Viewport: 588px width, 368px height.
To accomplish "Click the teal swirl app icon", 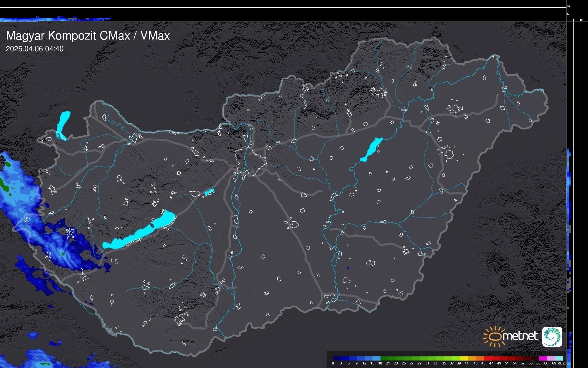I will 552,336.
